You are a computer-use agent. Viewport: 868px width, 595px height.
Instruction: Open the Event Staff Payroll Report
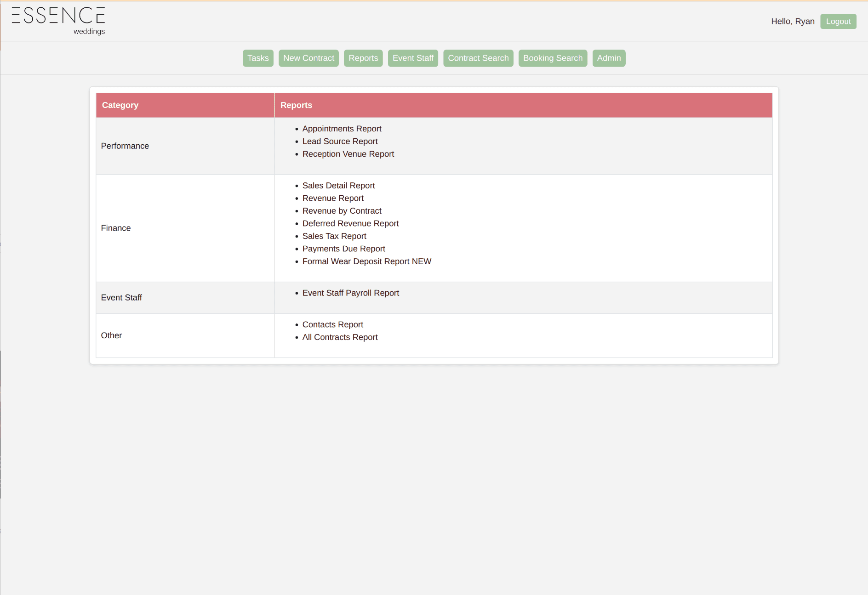[350, 293]
